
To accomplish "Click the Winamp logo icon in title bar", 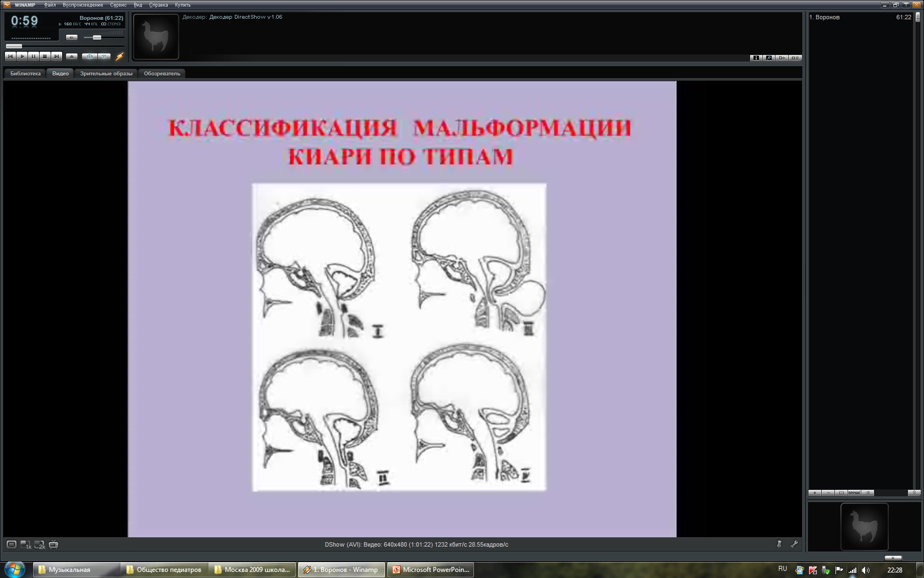I will (x=7, y=5).
